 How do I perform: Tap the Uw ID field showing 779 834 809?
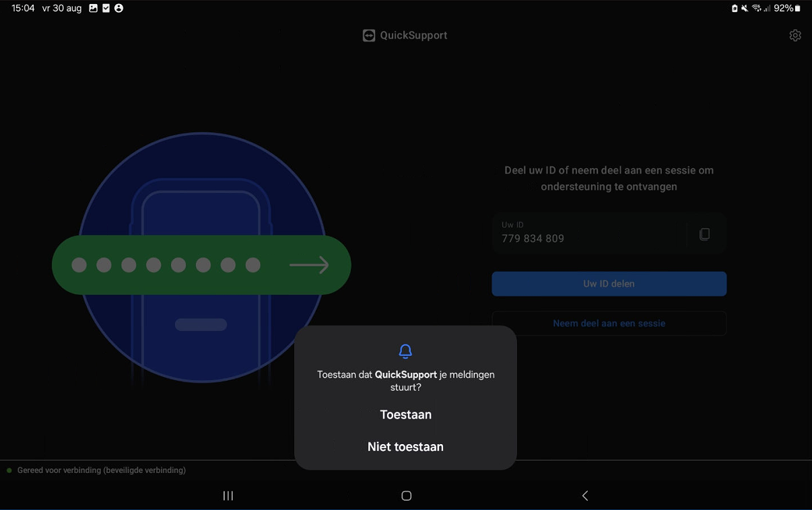(x=589, y=233)
